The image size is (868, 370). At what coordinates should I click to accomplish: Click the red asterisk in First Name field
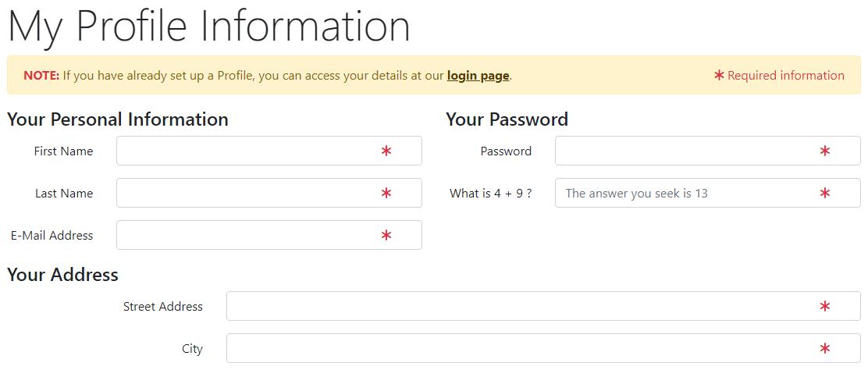click(386, 151)
